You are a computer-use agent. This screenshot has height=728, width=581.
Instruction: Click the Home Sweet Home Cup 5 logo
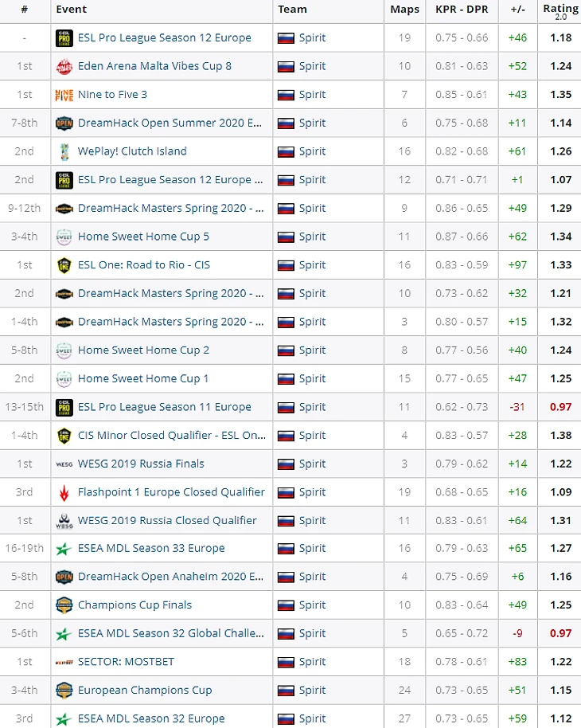point(64,237)
